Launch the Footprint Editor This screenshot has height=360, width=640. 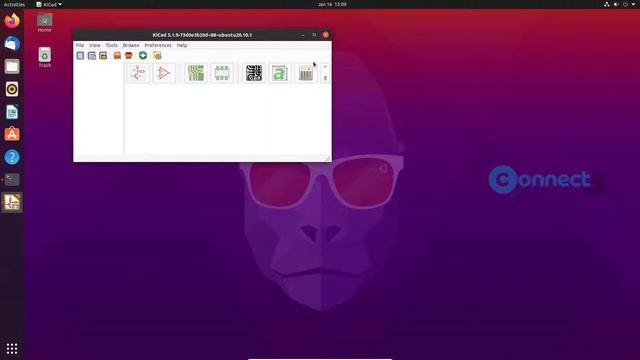pos(222,73)
